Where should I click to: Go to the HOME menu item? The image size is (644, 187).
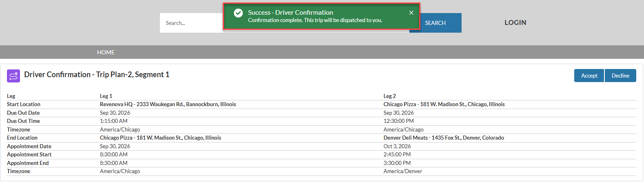click(106, 52)
